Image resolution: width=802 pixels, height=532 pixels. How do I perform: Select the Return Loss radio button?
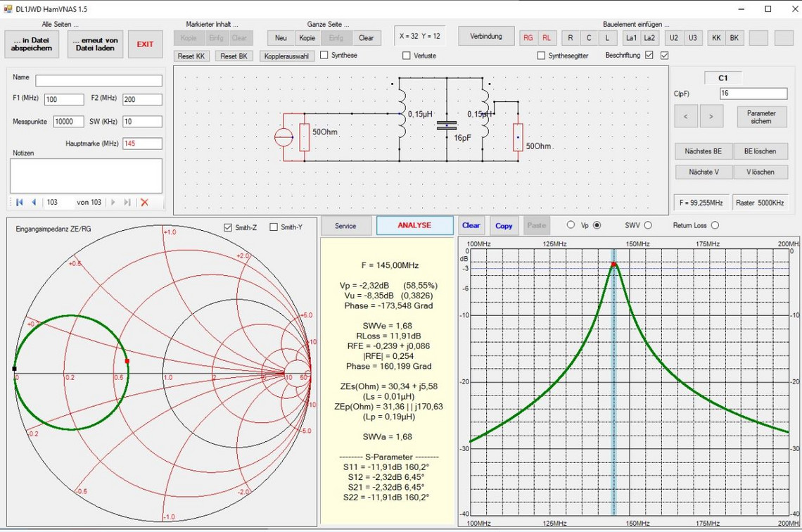click(x=715, y=226)
